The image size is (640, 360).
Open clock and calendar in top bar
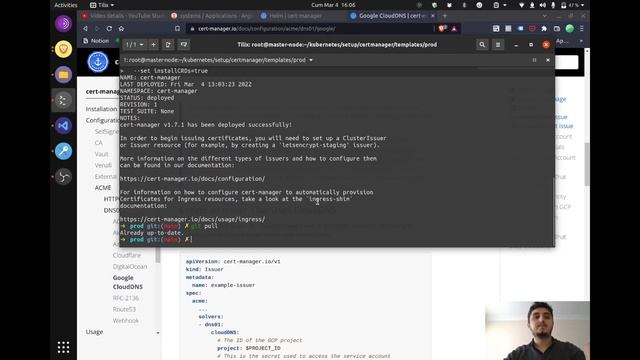(333, 5)
